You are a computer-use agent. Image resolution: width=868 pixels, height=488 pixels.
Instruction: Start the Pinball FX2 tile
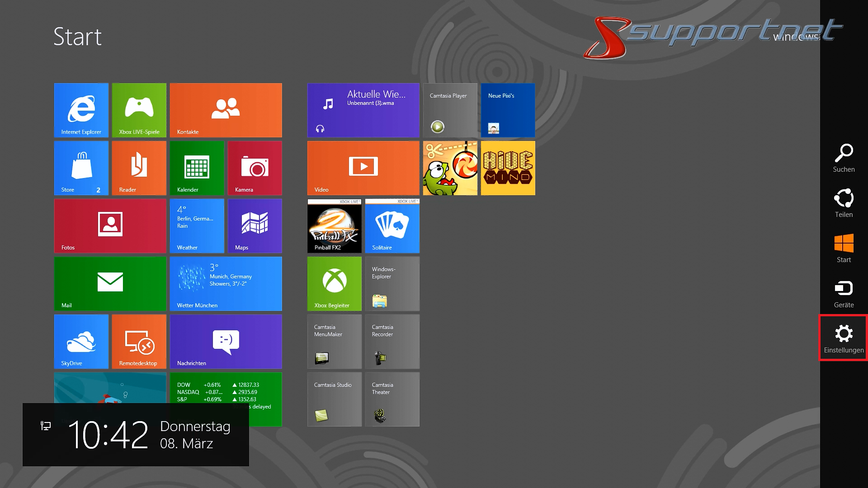pyautogui.click(x=335, y=226)
